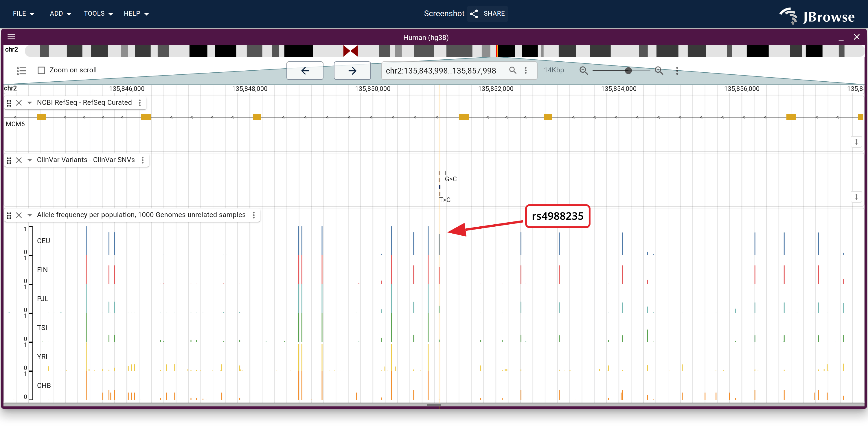The image size is (868, 440).
Task: Click the Screenshot session name
Action: 444,14
